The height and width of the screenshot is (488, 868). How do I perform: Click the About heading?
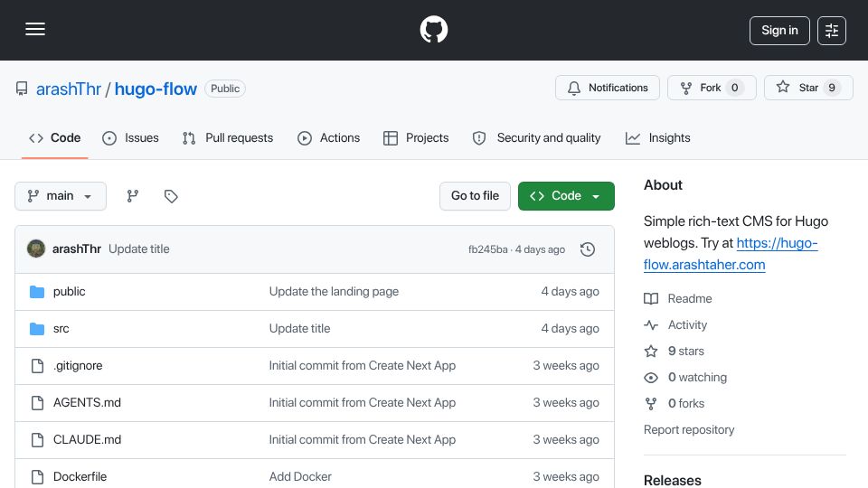click(663, 185)
